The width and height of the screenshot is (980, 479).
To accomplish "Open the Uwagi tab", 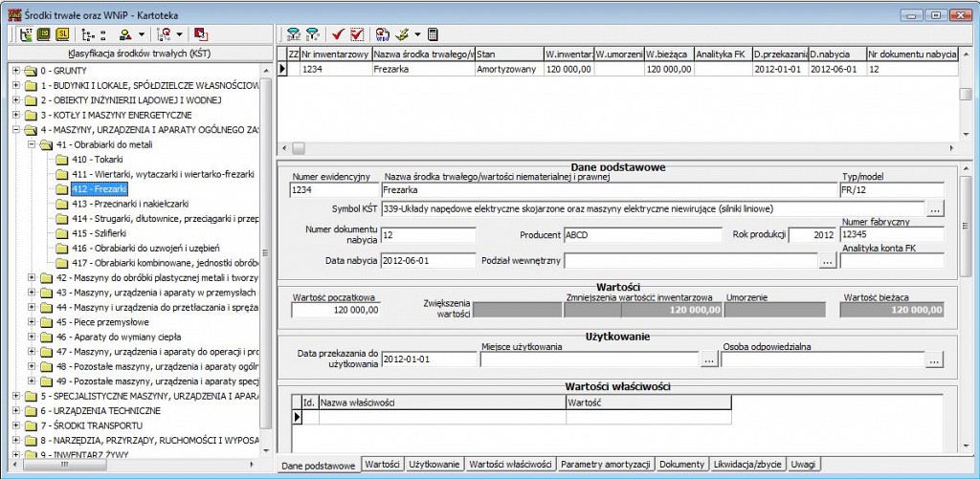I will [804, 464].
